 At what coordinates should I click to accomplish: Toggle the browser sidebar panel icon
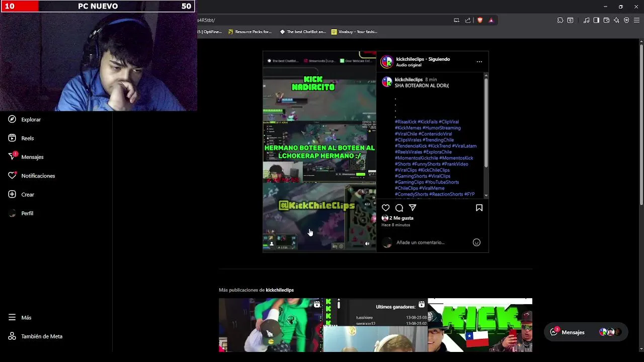click(x=596, y=20)
